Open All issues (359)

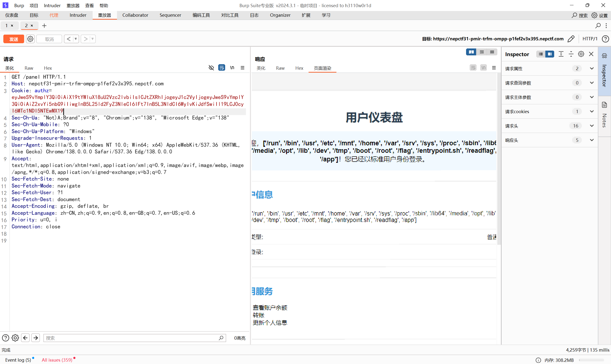coord(57,360)
